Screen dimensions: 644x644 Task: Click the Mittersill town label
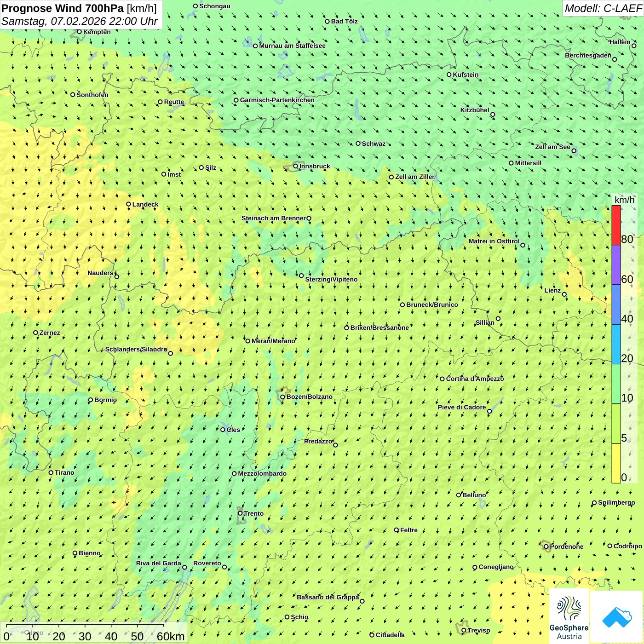click(x=528, y=163)
